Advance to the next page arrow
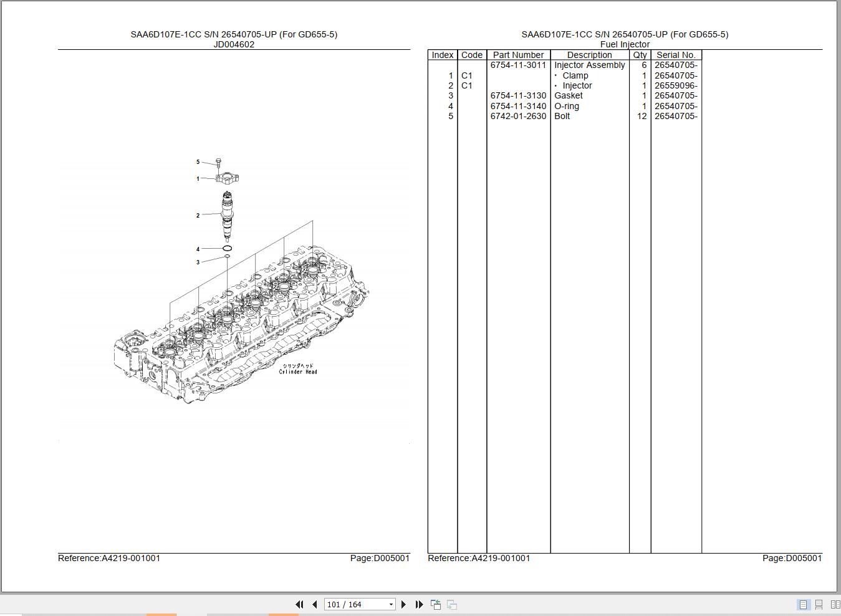 (403, 604)
